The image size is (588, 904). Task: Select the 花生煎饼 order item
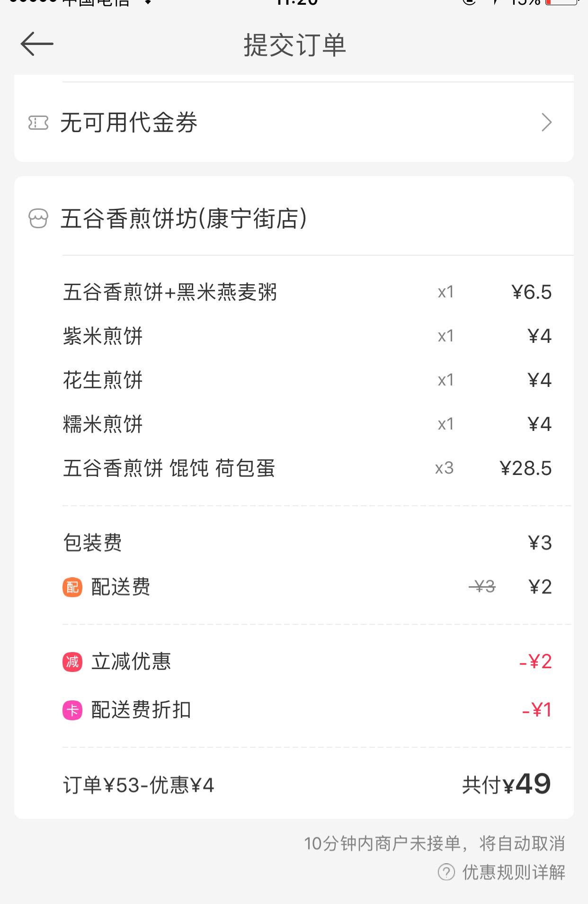(103, 380)
